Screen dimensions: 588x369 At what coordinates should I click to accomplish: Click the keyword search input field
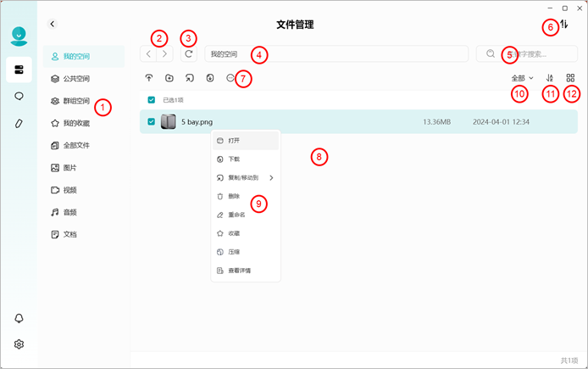pos(526,53)
